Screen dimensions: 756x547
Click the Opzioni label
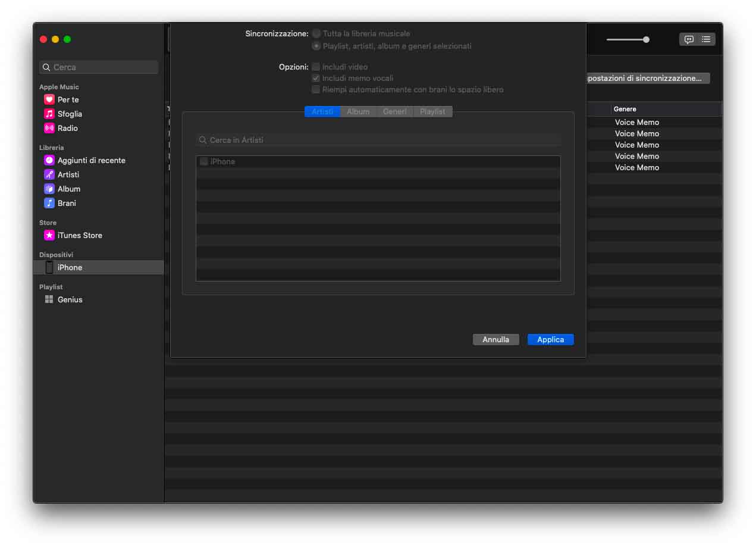pos(294,67)
